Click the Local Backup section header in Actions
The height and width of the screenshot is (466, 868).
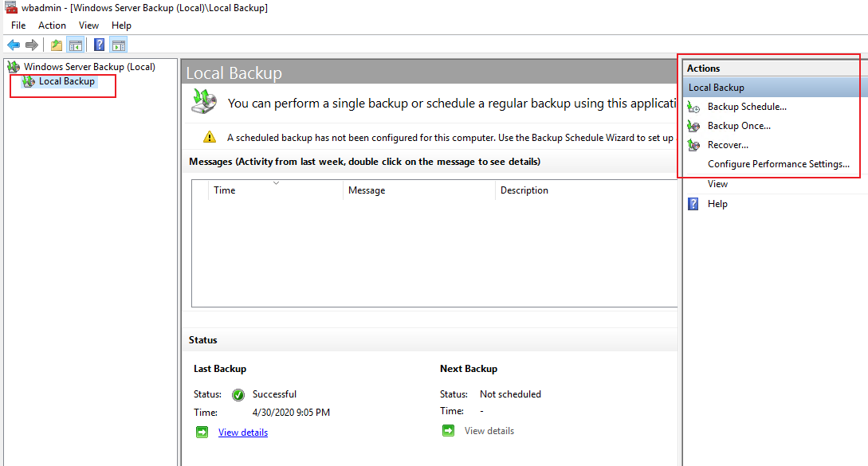(x=775, y=88)
